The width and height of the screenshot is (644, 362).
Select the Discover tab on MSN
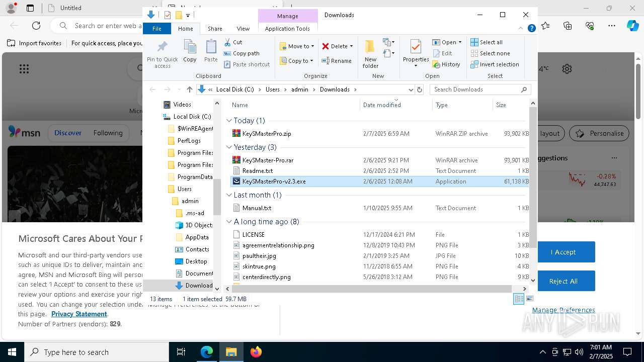coord(68,133)
